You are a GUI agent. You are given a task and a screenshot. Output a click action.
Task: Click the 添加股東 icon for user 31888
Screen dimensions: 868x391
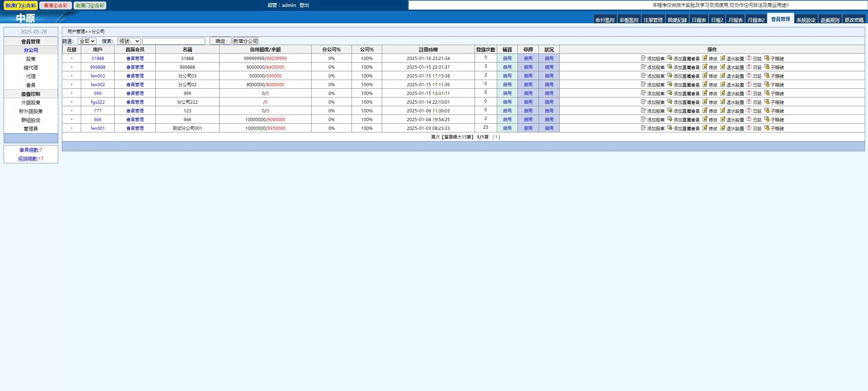[x=643, y=58]
